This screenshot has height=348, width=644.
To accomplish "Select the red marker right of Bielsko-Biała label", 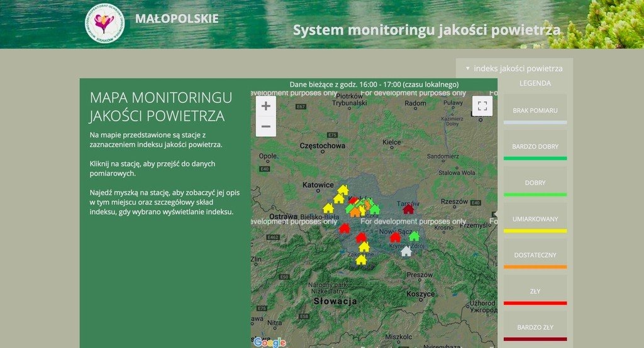I will tap(344, 228).
